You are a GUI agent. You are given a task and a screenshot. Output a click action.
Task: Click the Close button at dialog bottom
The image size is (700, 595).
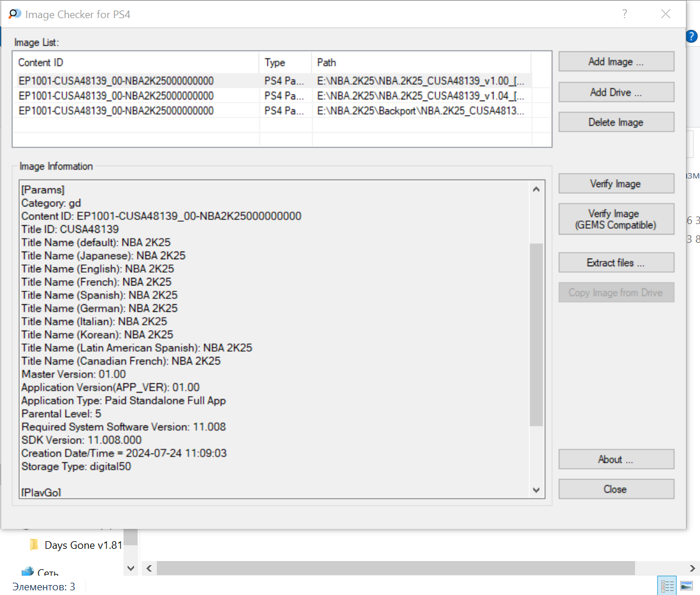[616, 489]
